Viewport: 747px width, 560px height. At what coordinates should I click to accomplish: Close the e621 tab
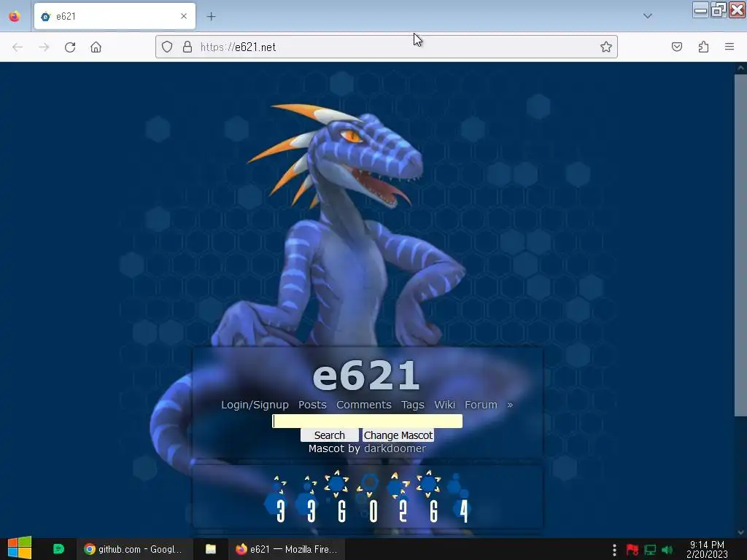(x=184, y=16)
